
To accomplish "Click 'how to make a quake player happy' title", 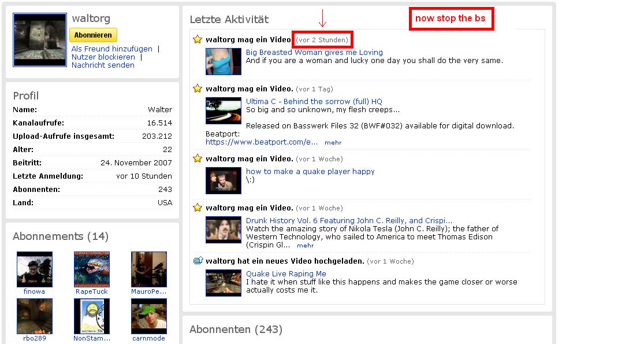I will coord(310,171).
